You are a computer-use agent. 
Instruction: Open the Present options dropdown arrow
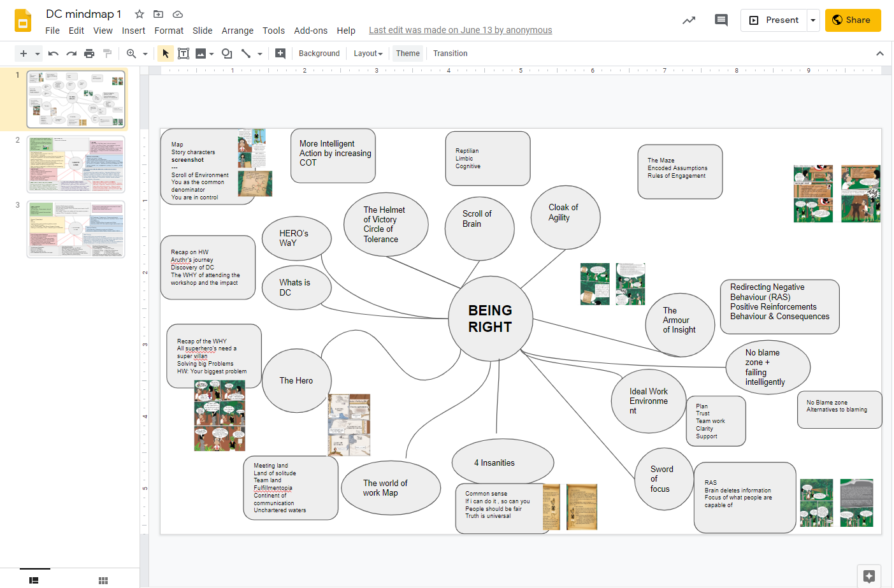pyautogui.click(x=813, y=20)
